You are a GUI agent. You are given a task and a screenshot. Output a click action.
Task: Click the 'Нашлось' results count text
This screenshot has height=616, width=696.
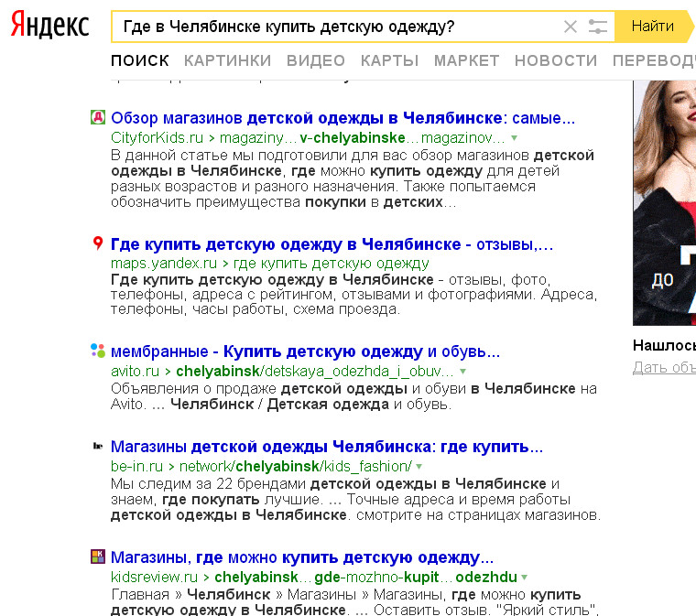click(665, 345)
